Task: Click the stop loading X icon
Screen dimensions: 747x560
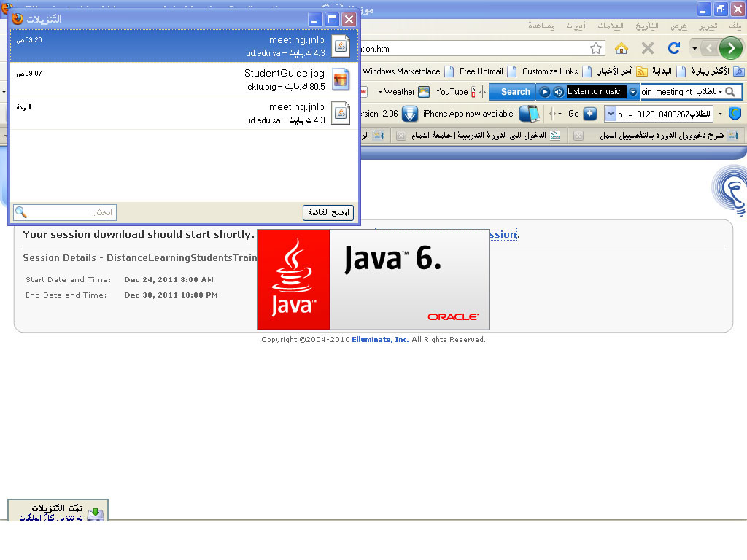Action: [x=647, y=48]
